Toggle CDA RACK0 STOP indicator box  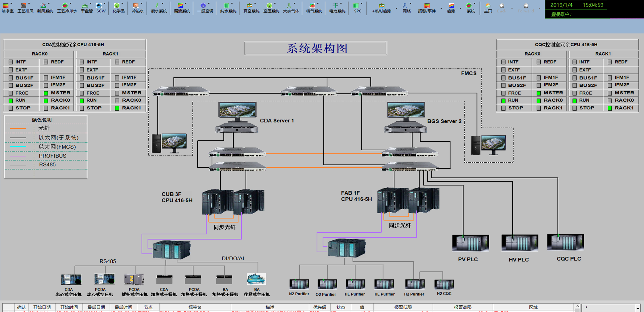click(x=11, y=108)
